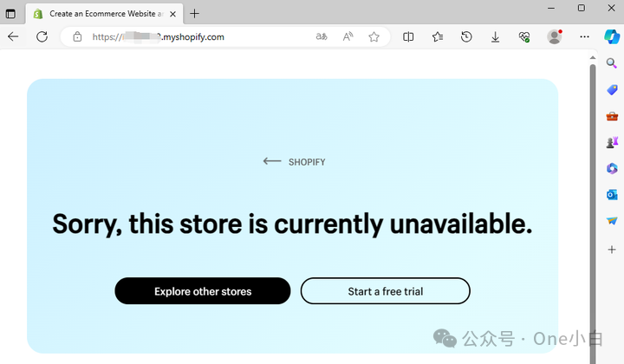Screen dimensions: 624x364
Task: Click Start a free trial button
Action: (385, 291)
